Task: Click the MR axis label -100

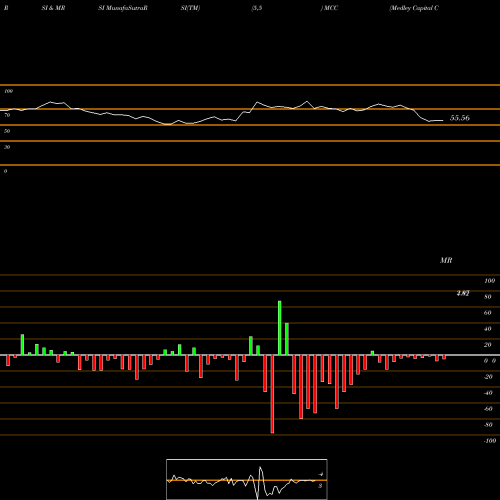Action: click(x=490, y=441)
